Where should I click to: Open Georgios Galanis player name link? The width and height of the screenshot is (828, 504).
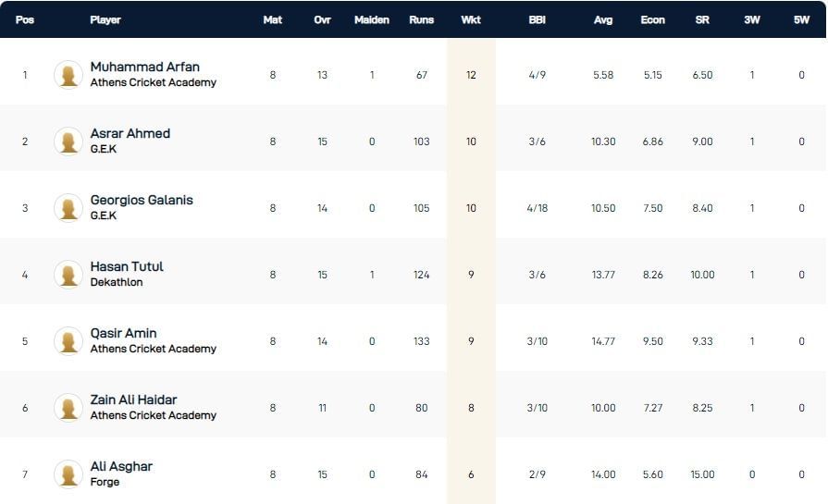(x=142, y=200)
